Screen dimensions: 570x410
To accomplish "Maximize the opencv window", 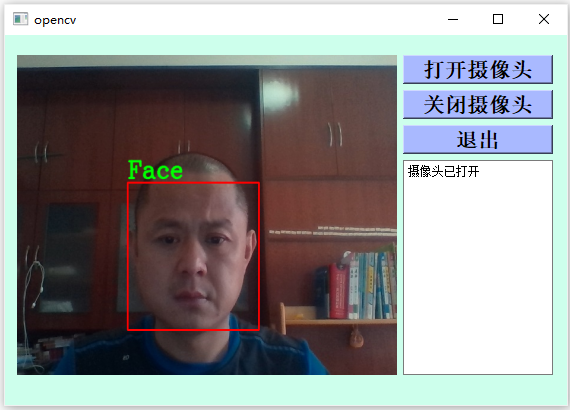I will pos(498,19).
